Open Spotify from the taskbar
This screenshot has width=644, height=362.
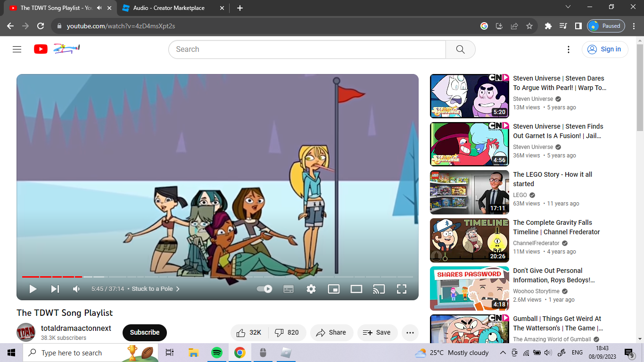tap(217, 353)
